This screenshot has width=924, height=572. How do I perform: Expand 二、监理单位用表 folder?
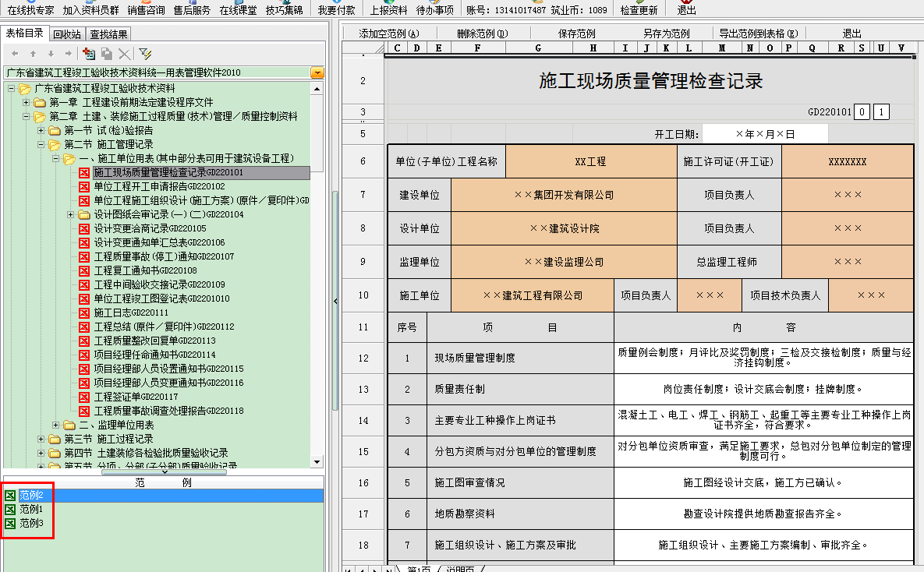[55, 425]
